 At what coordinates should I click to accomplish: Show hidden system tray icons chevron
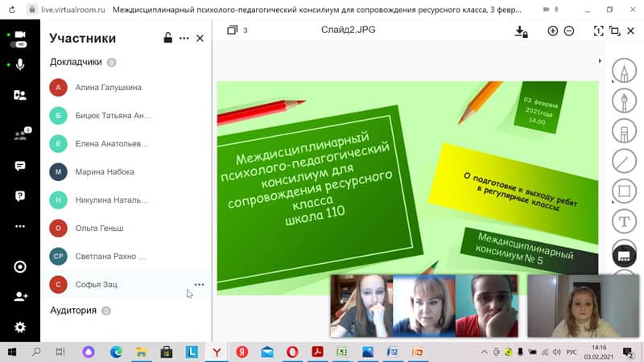tap(485, 352)
